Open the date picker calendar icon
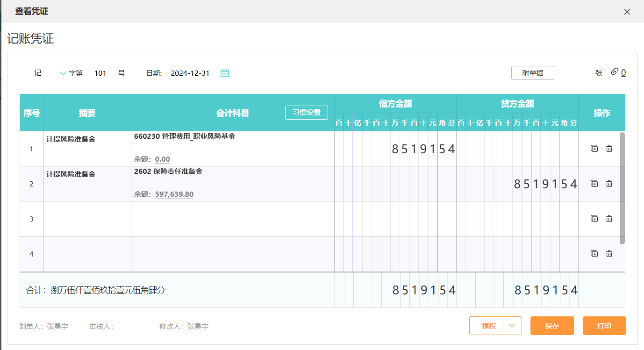 pyautogui.click(x=225, y=73)
